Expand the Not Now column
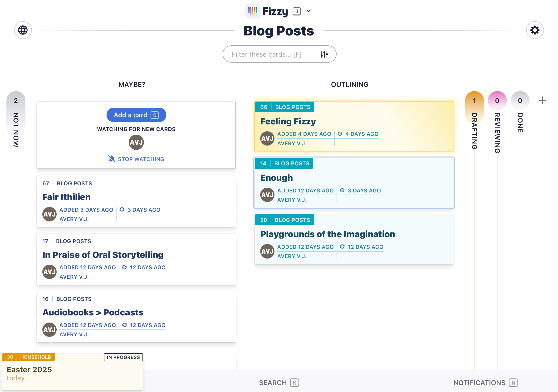 [x=16, y=119]
